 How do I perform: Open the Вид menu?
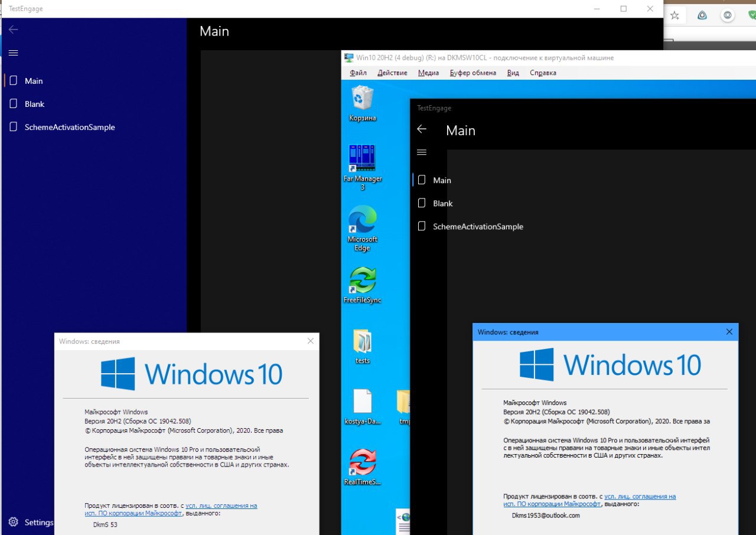tap(513, 73)
